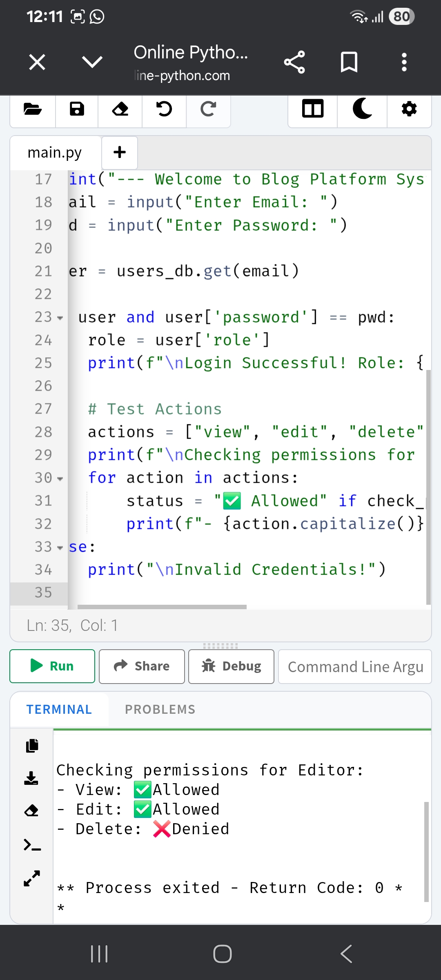
Task: Expand terminal to fullscreen
Action: click(x=32, y=878)
